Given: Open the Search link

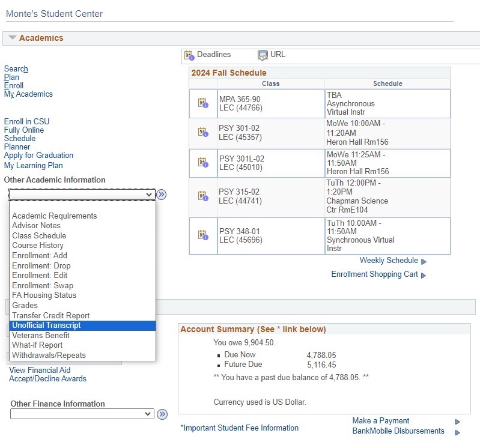Looking at the screenshot, I should click(x=16, y=69).
